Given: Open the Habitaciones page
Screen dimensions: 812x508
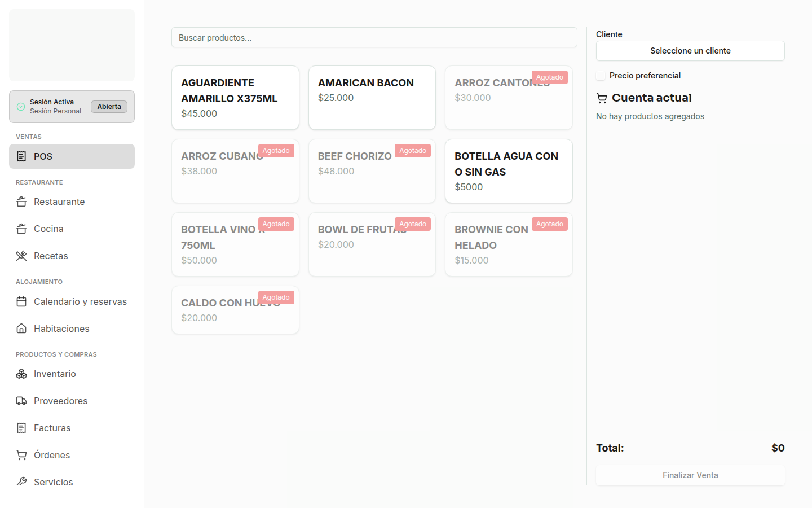Looking at the screenshot, I should [72, 329].
